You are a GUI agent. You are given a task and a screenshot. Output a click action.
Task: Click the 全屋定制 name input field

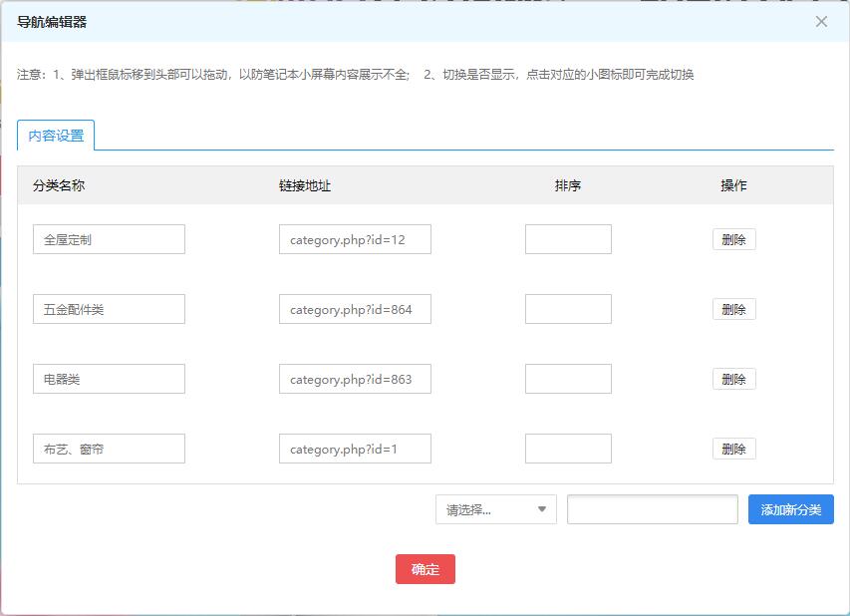[x=109, y=239]
